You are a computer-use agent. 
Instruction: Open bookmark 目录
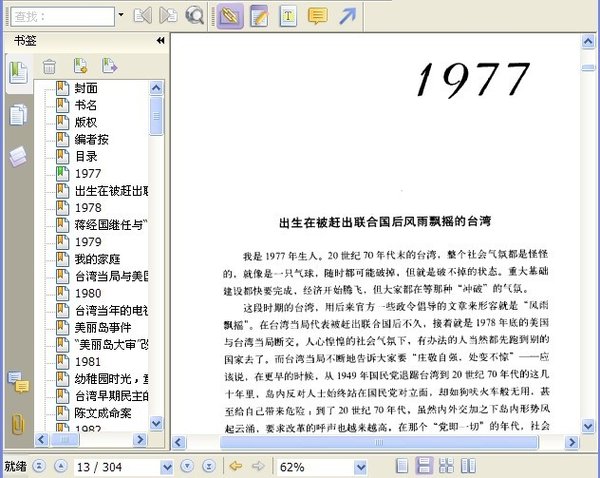(x=86, y=157)
